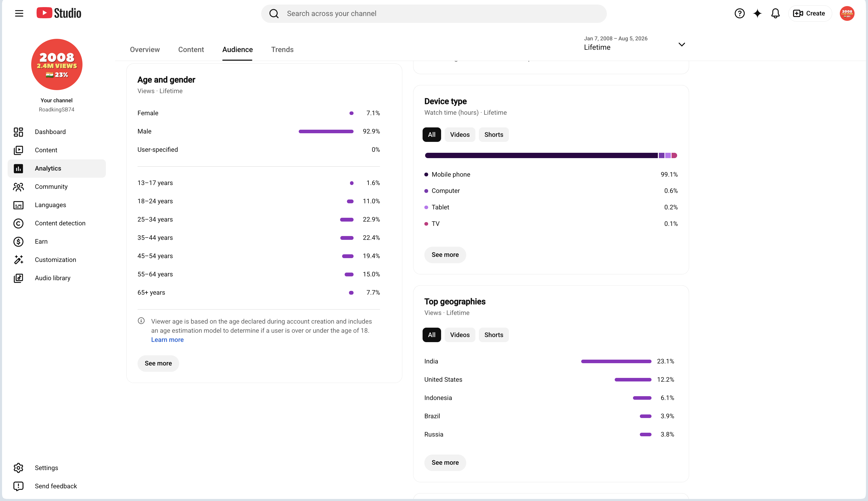Click the Community people icon
Viewport: 868px width, 501px height.
(x=18, y=187)
